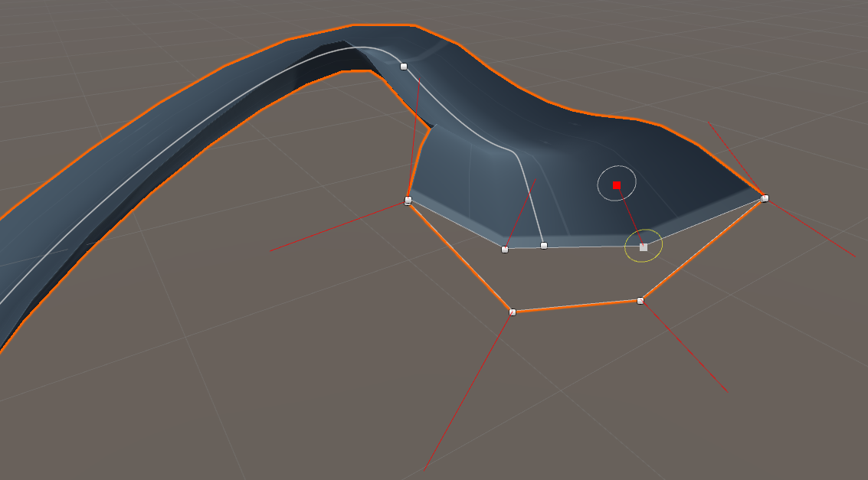868x480 pixels.
Task: Select the bottom-right control point of the loop
Action: tap(640, 300)
